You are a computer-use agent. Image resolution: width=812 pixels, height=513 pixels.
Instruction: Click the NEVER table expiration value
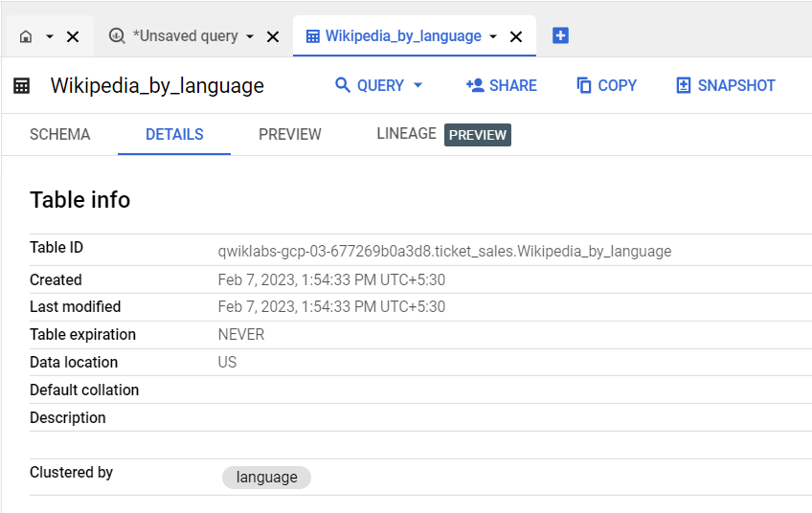(x=240, y=334)
